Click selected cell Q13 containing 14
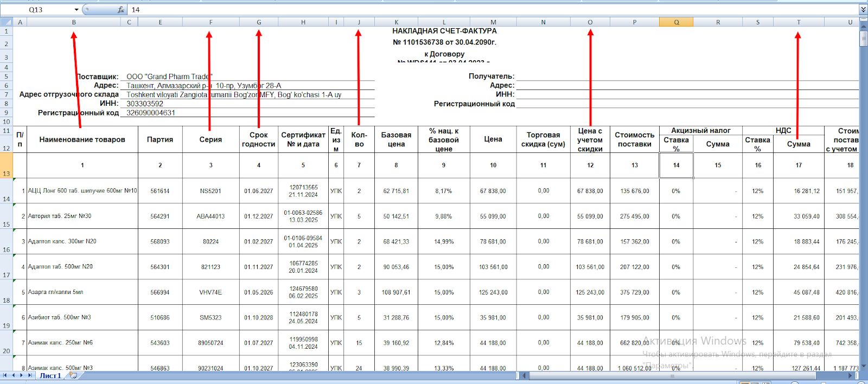This screenshot has height=384, width=868. coord(676,165)
